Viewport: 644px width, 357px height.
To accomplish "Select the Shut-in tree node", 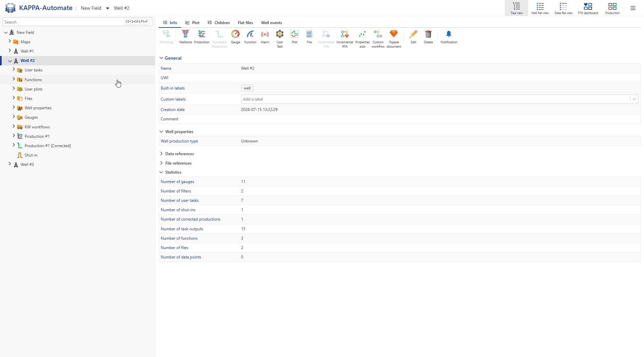I will [31, 155].
